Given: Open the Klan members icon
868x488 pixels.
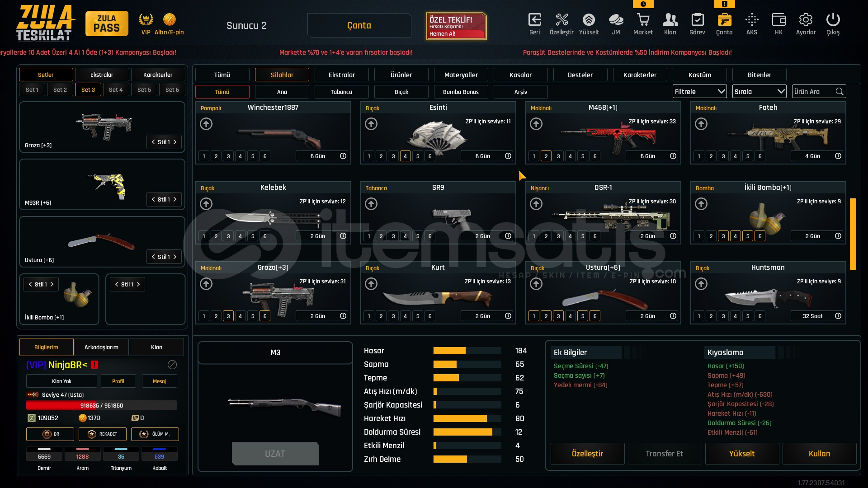Looking at the screenshot, I should point(670,20).
